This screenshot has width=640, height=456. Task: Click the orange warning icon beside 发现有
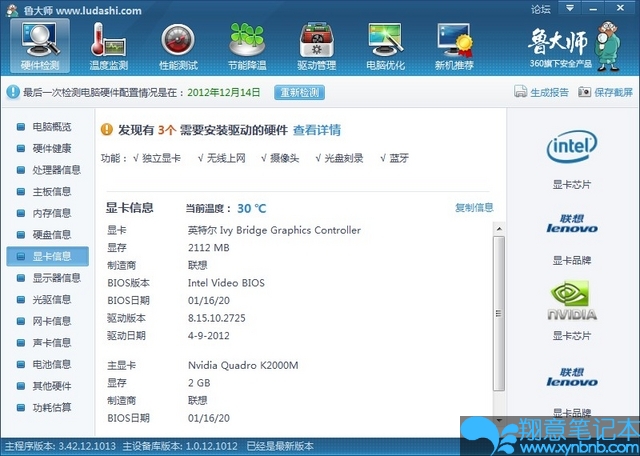107,130
